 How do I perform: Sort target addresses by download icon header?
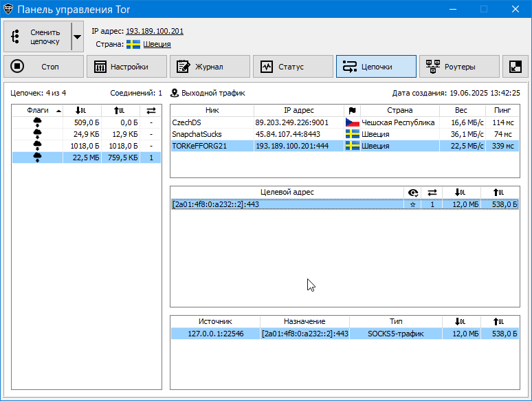tap(461, 193)
